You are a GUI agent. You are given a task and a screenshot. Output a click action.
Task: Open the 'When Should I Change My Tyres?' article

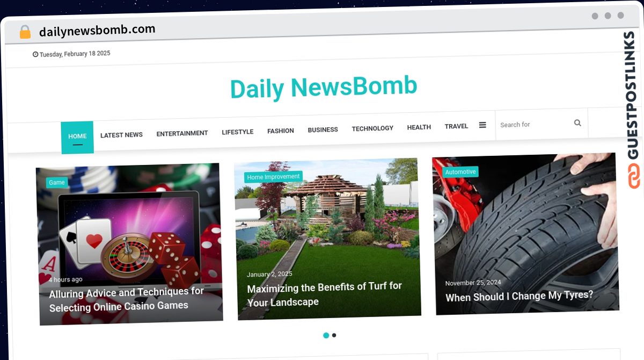click(x=519, y=296)
